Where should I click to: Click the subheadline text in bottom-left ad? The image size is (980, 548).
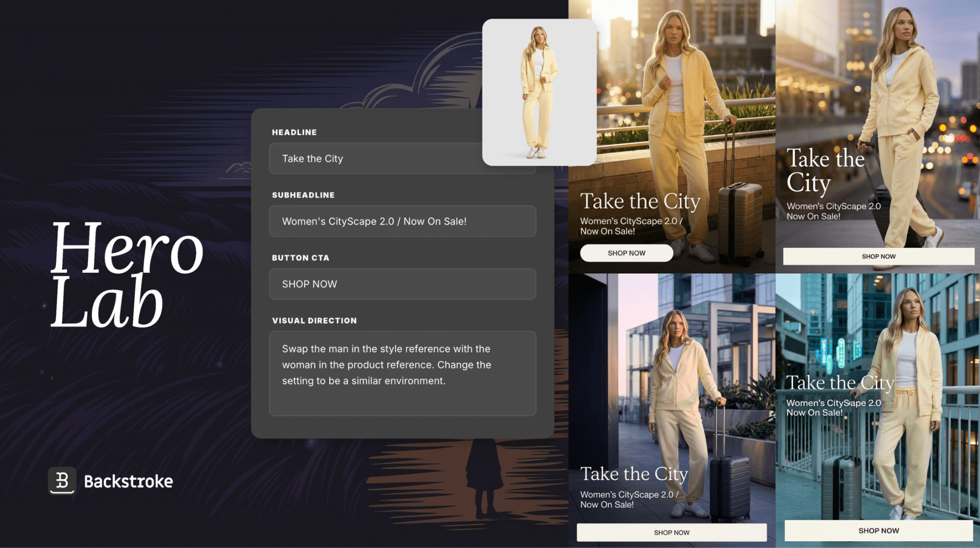click(629, 499)
